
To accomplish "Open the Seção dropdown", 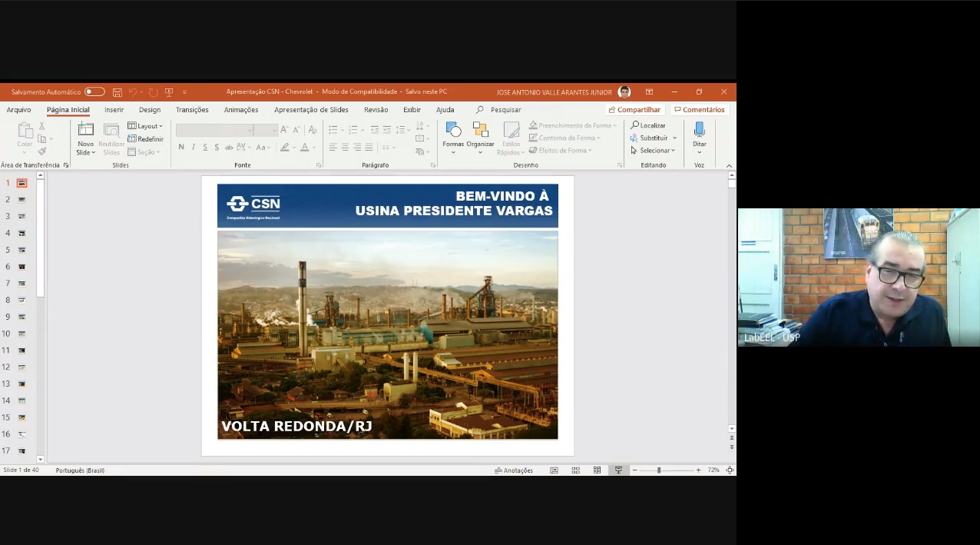I will coord(144,152).
